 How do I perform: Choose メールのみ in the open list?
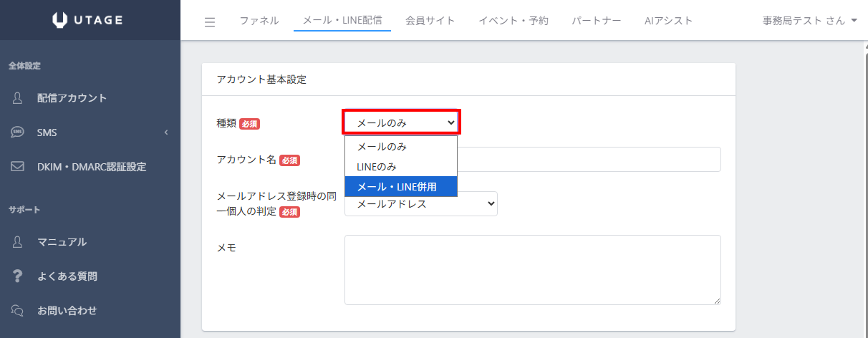coord(400,146)
